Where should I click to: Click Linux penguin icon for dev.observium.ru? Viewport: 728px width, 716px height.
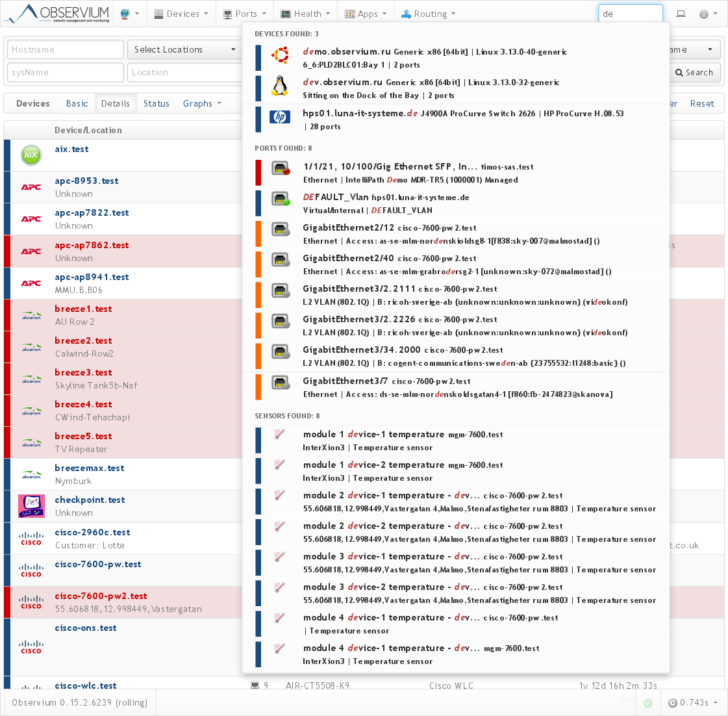point(280,86)
